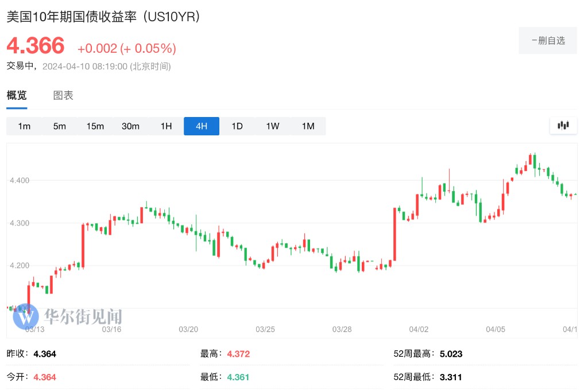Select the active 4H timeframe
The image size is (588, 390).
pyautogui.click(x=202, y=126)
